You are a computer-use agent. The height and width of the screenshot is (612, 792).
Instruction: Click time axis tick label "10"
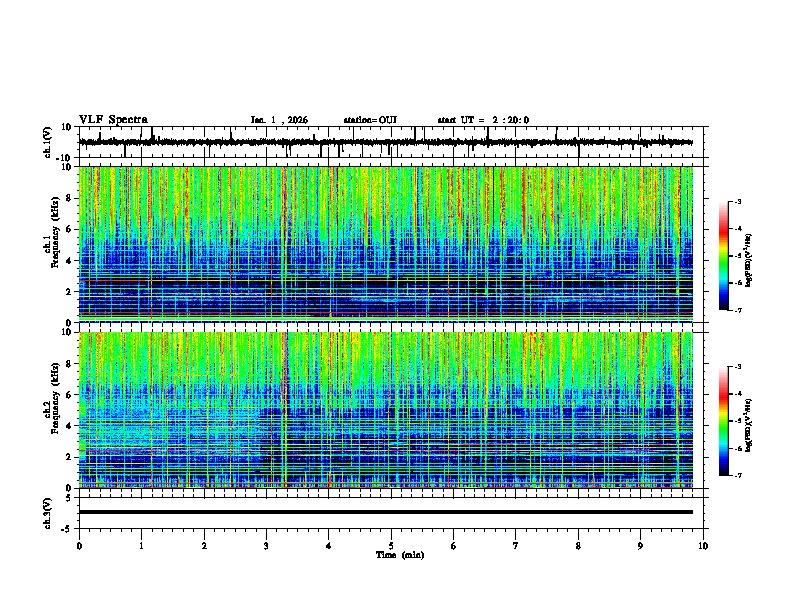[703, 546]
